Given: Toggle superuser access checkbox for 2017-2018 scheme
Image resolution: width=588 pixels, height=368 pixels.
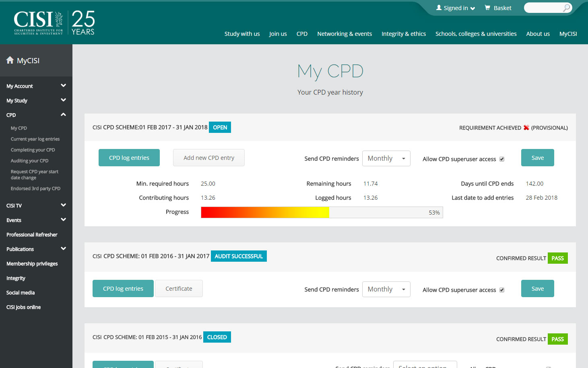Looking at the screenshot, I should point(502,159).
